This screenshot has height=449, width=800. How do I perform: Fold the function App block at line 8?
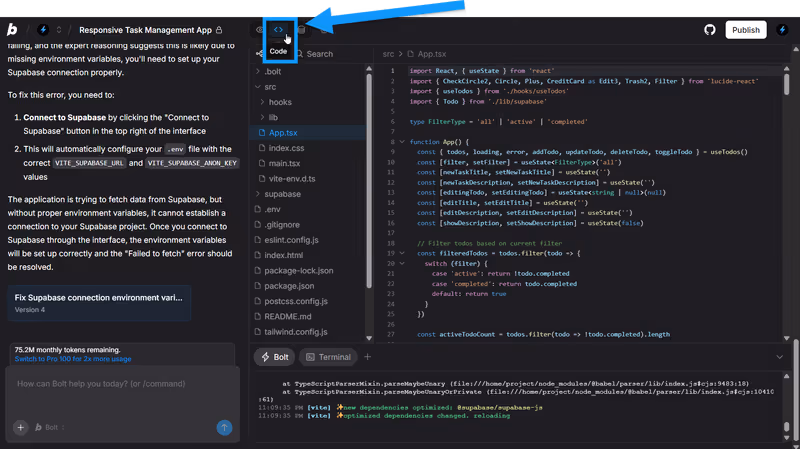(x=402, y=142)
